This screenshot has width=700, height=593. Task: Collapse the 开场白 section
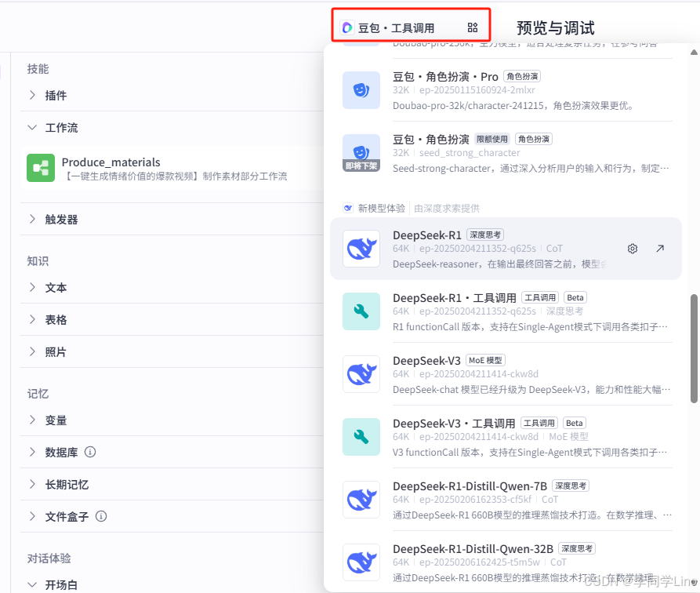[32, 584]
